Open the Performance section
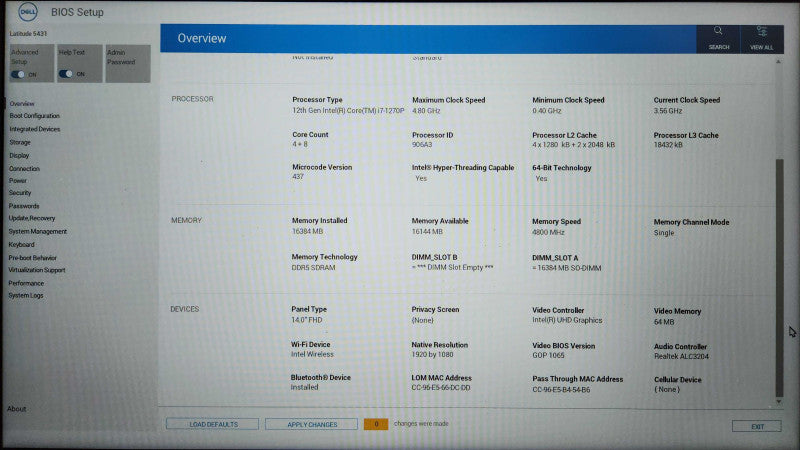This screenshot has height=450, width=800. (26, 283)
